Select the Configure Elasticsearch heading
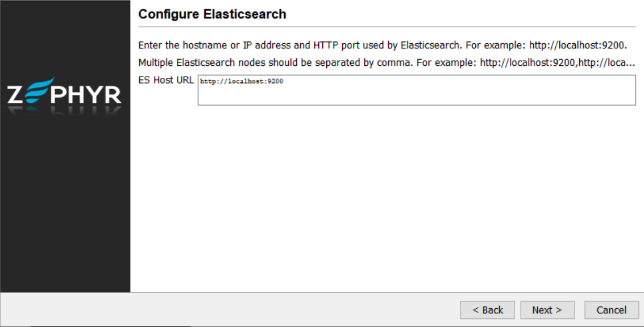Screen dimensions: 644x327 point(212,14)
